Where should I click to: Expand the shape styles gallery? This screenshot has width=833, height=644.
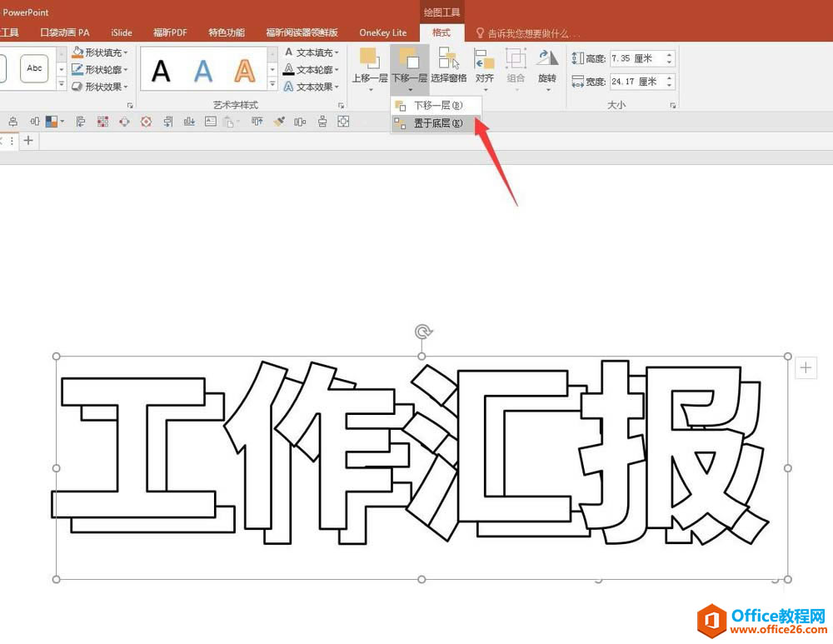[62, 83]
